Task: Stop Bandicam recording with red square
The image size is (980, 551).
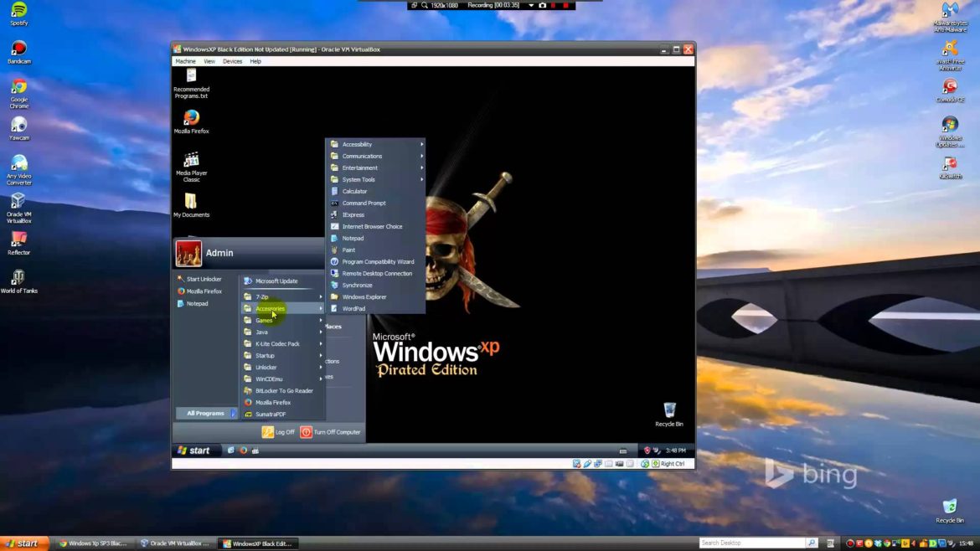Action: (566, 5)
